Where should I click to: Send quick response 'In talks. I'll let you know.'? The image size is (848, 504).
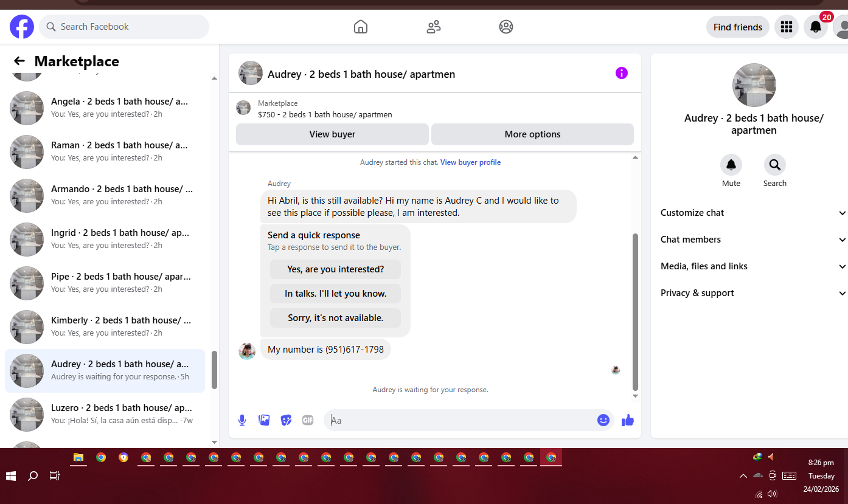click(335, 294)
